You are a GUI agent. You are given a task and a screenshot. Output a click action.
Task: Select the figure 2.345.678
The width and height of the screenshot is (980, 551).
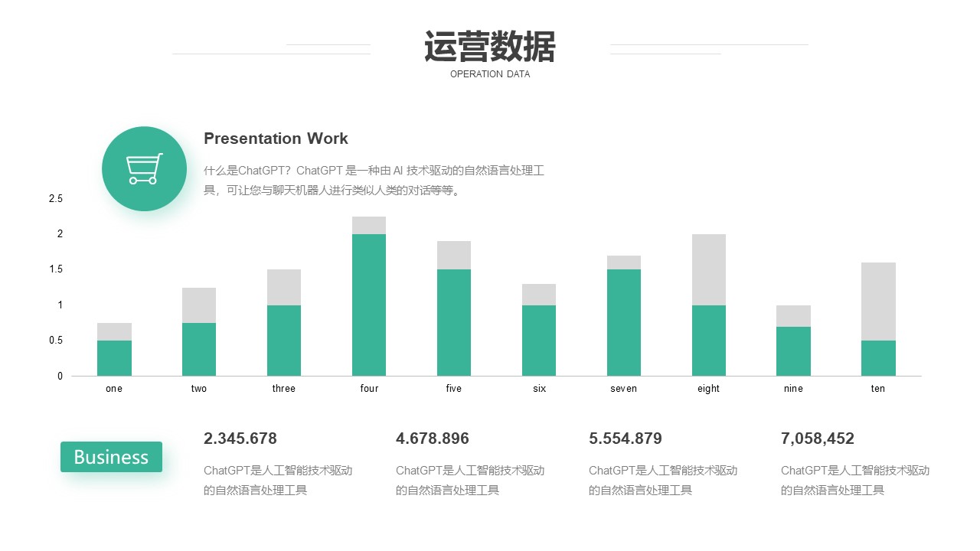click(x=240, y=439)
